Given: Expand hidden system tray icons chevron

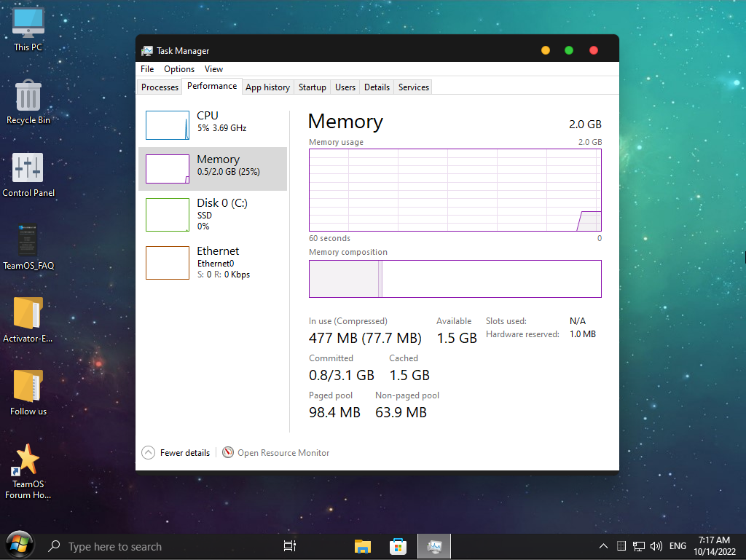Looking at the screenshot, I should point(603,546).
